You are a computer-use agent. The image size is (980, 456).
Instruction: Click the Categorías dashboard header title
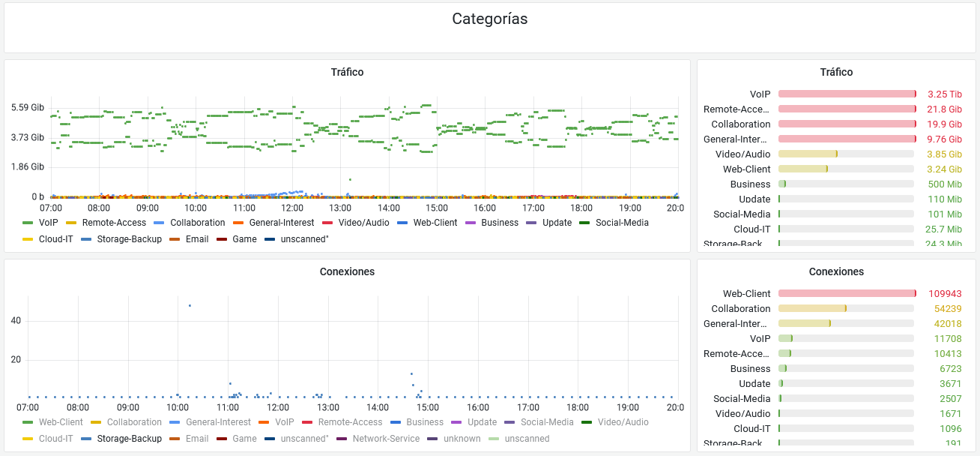coord(489,19)
